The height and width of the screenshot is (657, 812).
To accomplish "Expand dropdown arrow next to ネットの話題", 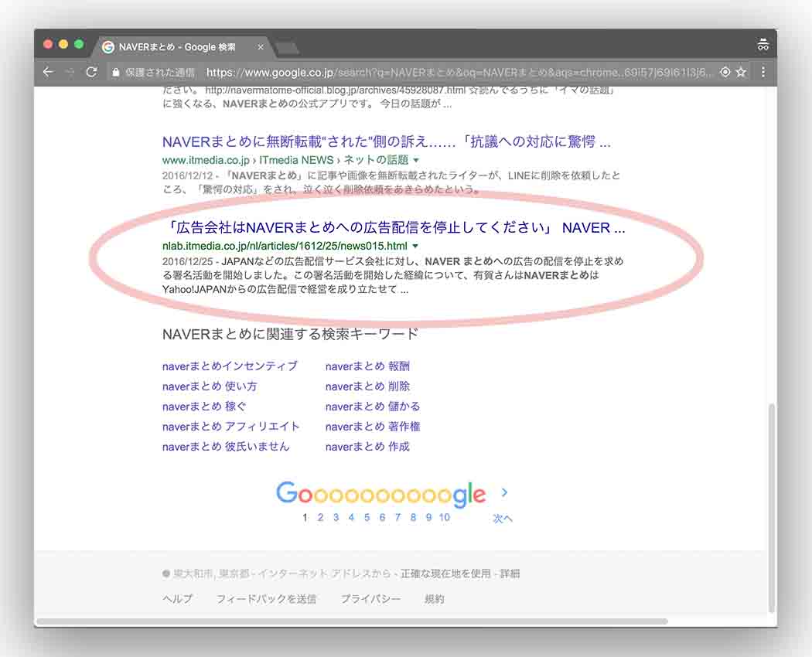I will coord(416,160).
